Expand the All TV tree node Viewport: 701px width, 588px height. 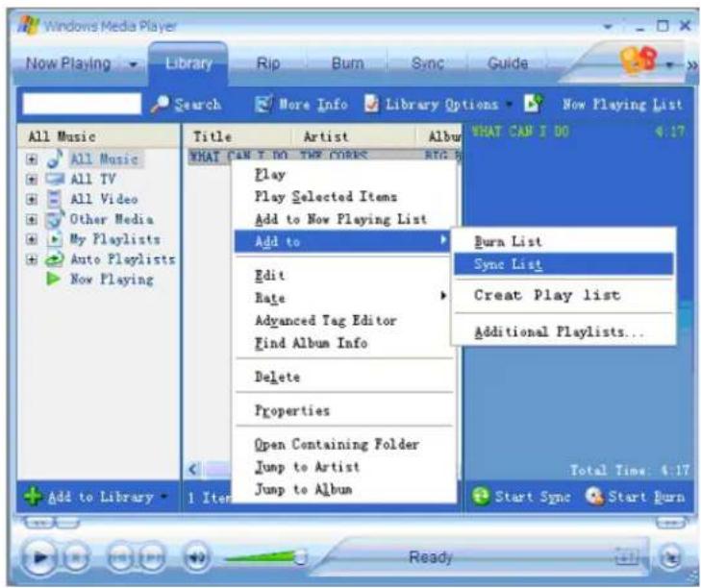(32, 179)
